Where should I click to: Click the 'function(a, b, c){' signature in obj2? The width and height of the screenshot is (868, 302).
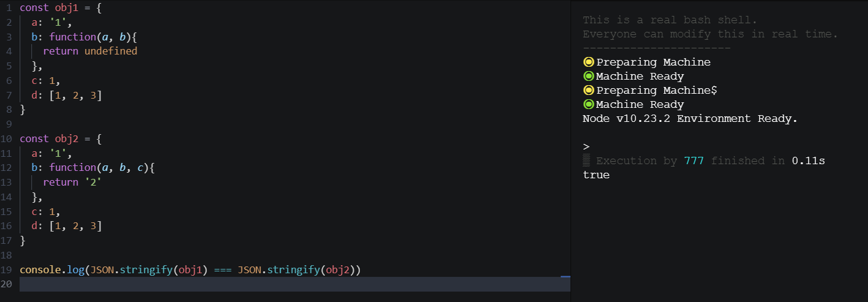pos(102,168)
